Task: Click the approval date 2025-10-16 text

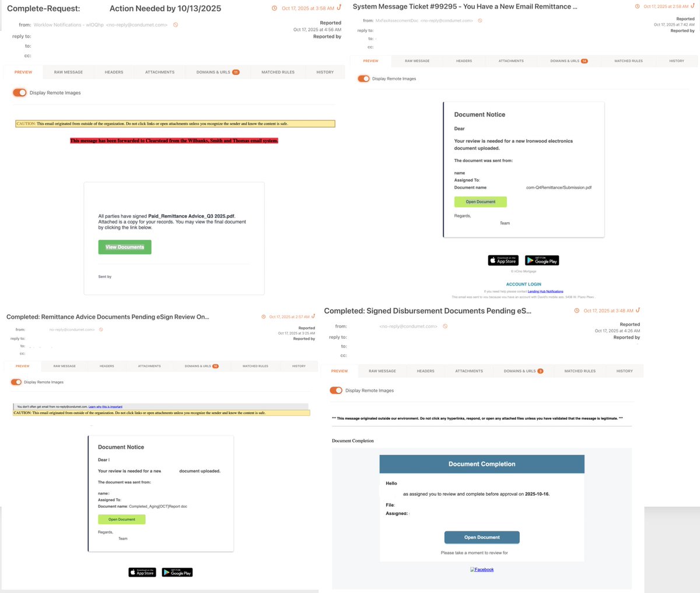Action: tap(537, 494)
